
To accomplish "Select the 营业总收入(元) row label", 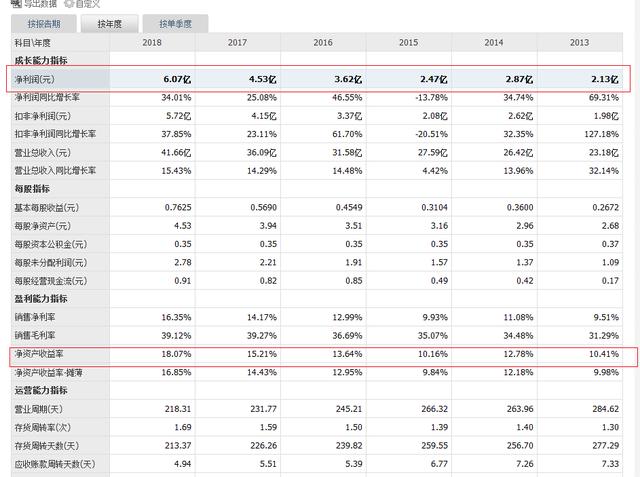I will click(42, 153).
